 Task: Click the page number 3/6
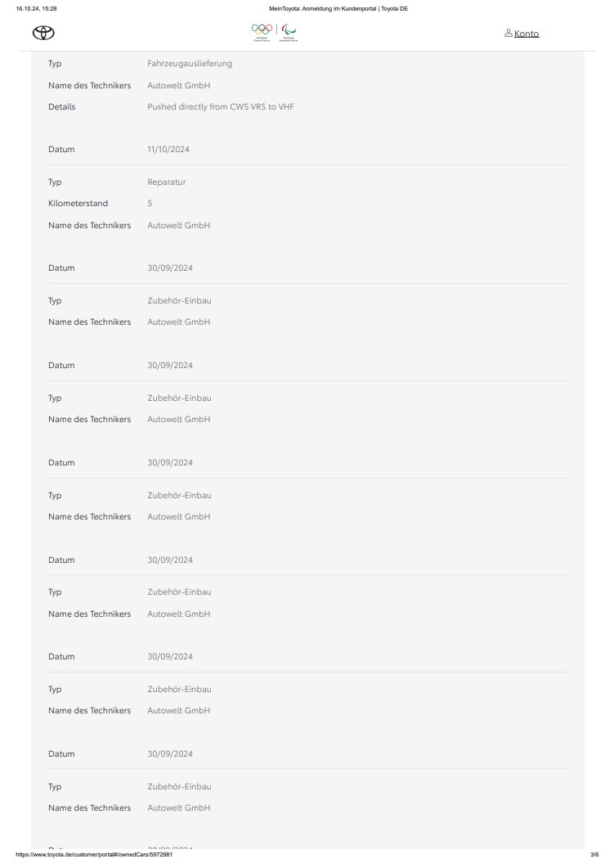pos(594,854)
